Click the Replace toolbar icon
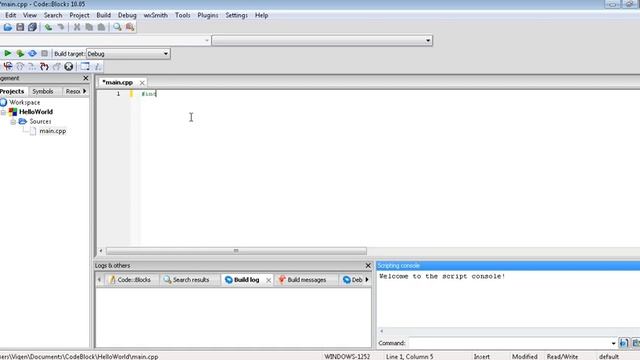The image size is (640, 360). coord(130,27)
